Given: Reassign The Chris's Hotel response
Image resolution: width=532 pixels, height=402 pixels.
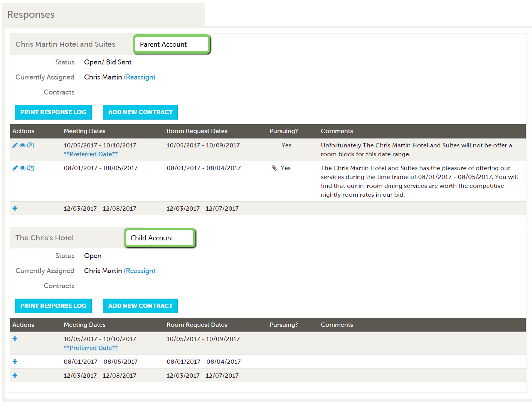Looking at the screenshot, I should pyautogui.click(x=140, y=271).
